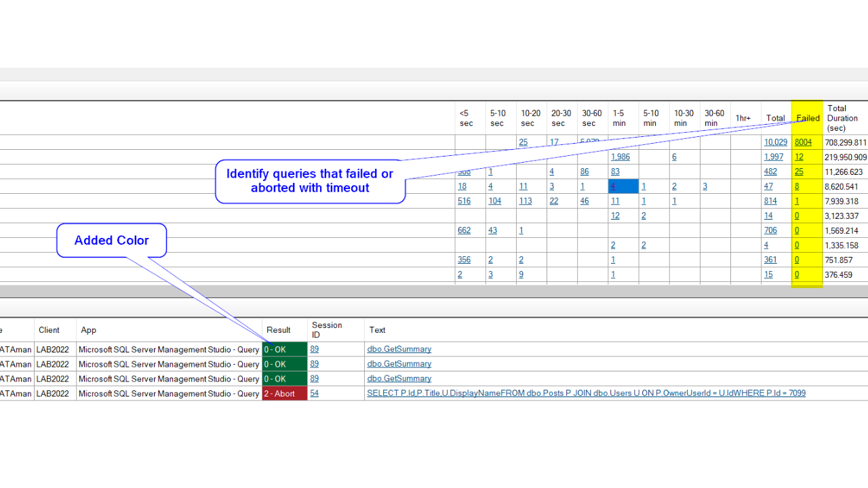Open the 8004 failed queries link

pos(803,142)
